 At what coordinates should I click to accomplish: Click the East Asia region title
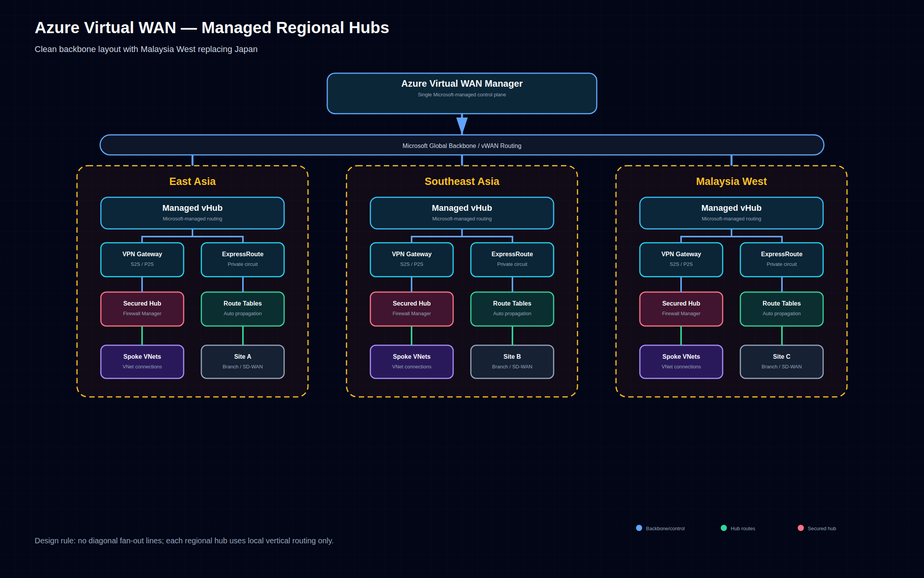[x=192, y=181]
